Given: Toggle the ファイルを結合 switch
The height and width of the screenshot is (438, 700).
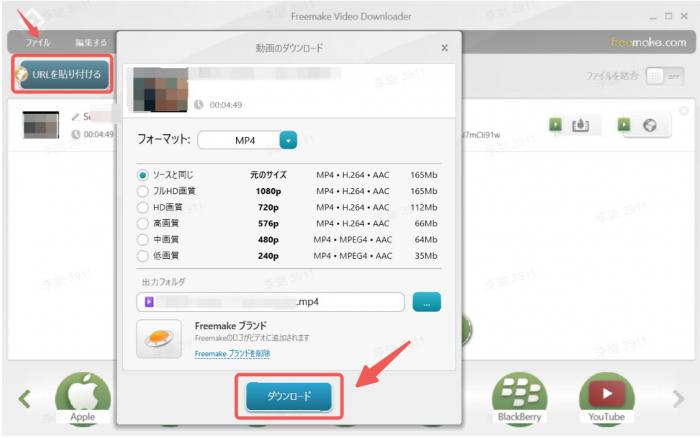Looking at the screenshot, I should (x=665, y=76).
